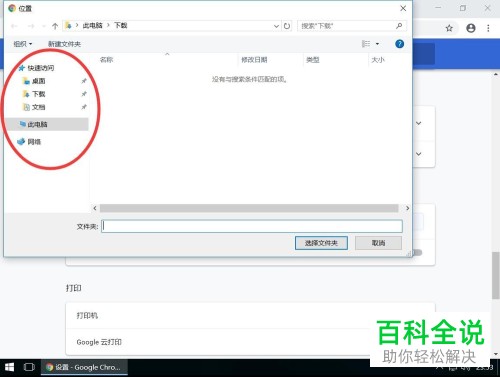Open 打印机 settings row
Image resolution: width=500 pixels, height=377 pixels.
[x=250, y=316]
